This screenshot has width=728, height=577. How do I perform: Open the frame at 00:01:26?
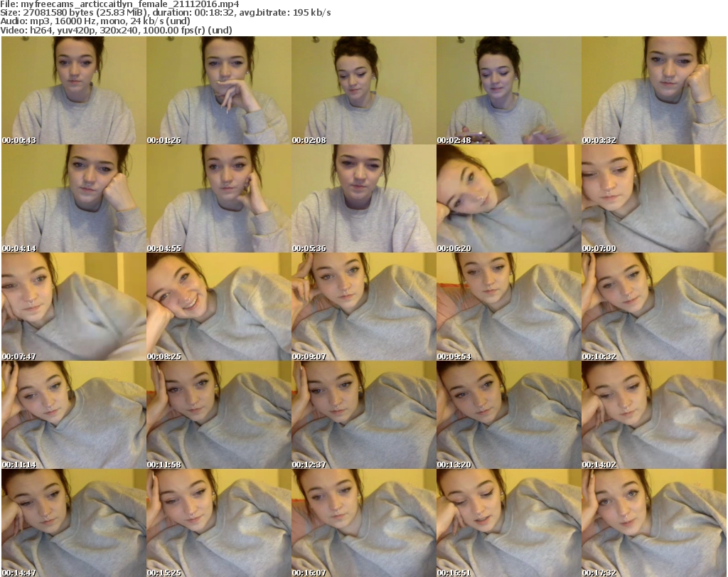[x=219, y=90]
